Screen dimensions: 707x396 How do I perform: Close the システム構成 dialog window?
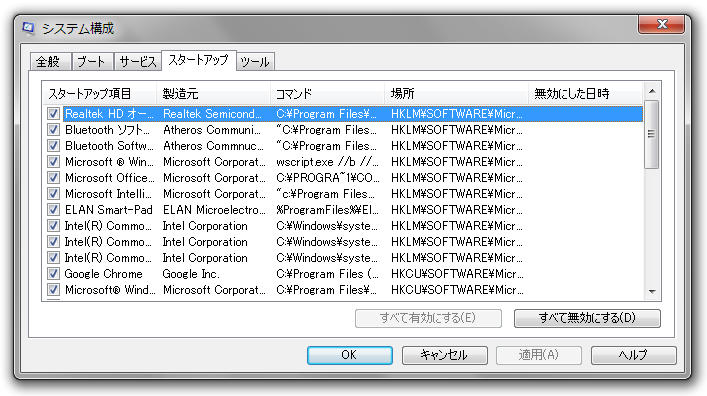click(661, 24)
